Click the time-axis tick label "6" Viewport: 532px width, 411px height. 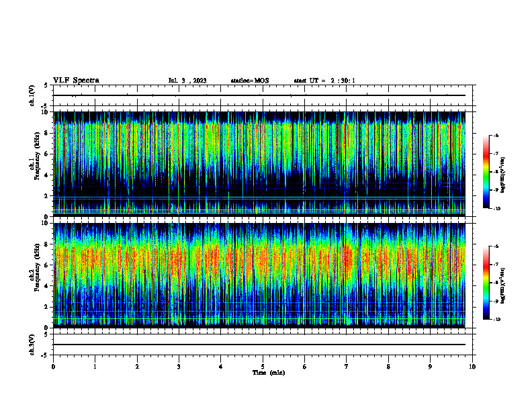[x=305, y=367]
